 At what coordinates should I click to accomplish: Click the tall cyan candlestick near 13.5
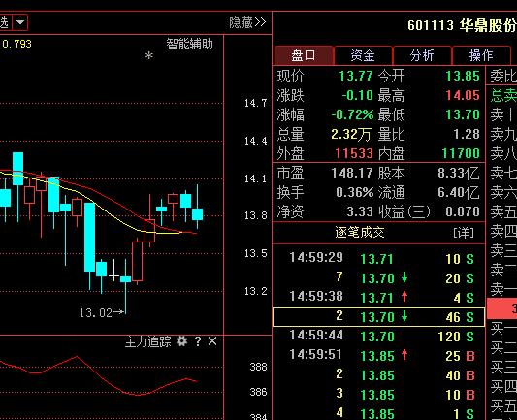[89, 237]
